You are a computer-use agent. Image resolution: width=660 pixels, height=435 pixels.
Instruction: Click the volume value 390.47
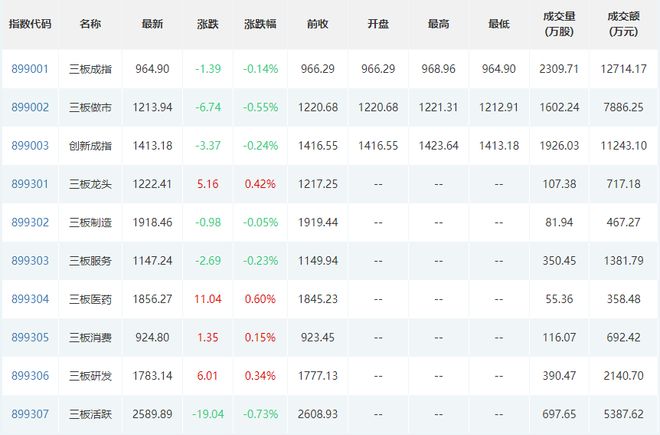[x=559, y=376]
